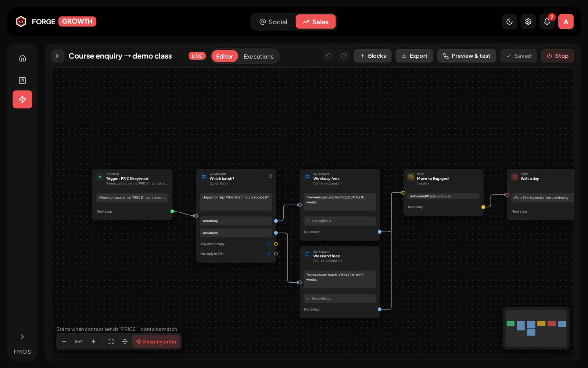
Task: Zoom out with minus button
Action: [64, 342]
